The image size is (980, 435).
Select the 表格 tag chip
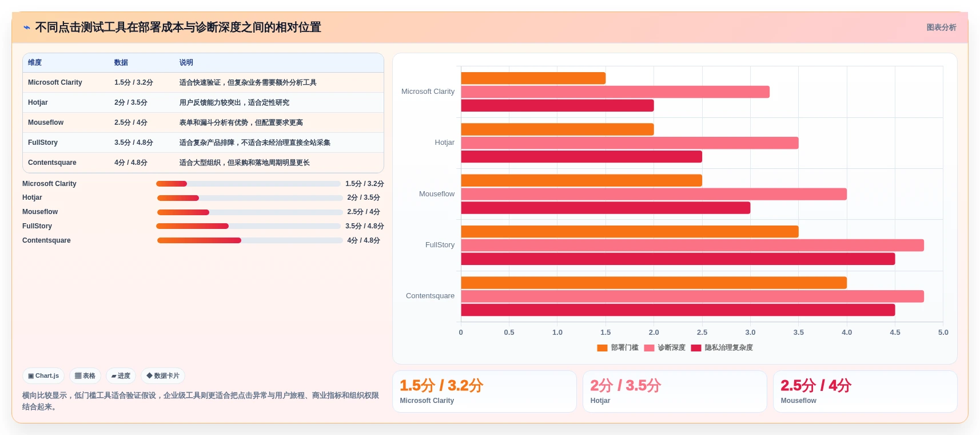[85, 376]
